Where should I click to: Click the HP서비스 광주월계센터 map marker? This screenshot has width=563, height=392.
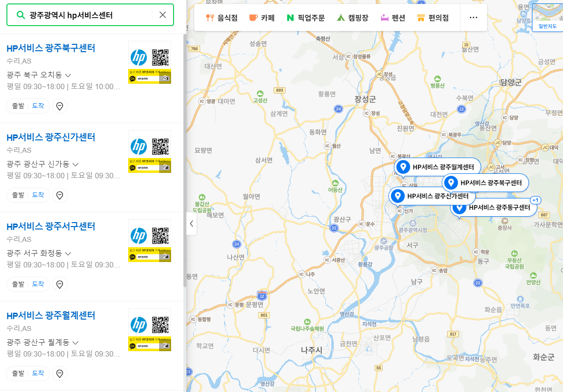point(437,167)
